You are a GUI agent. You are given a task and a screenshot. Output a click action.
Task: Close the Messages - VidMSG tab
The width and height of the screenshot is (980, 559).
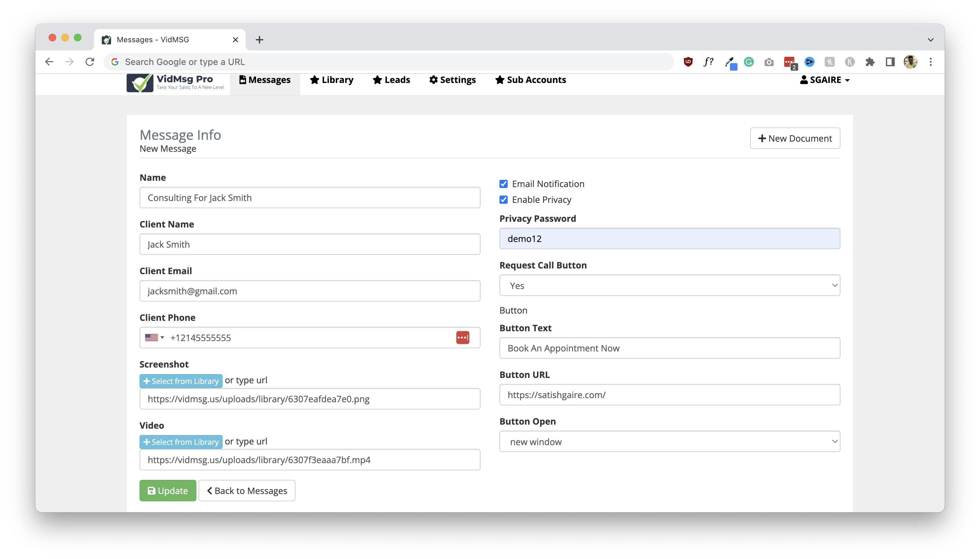(x=236, y=39)
